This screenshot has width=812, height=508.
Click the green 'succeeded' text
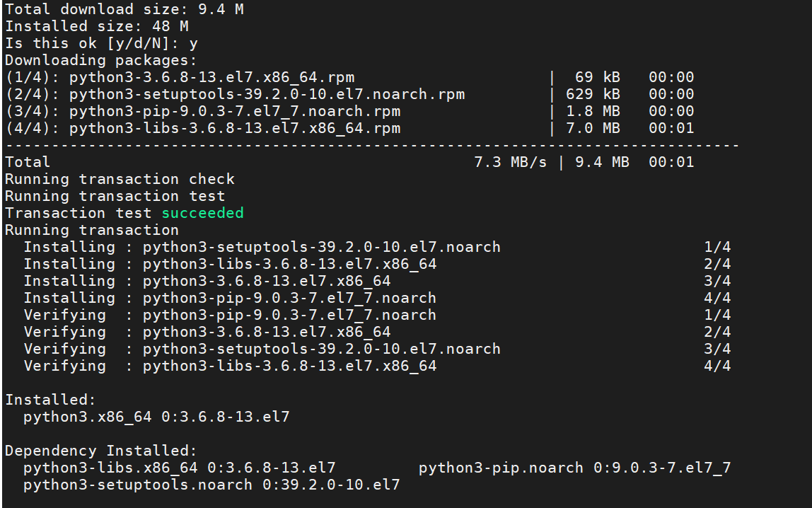[202, 213]
